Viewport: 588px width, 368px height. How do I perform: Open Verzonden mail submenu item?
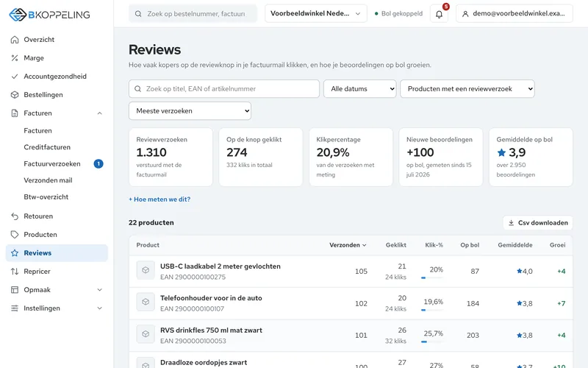coord(48,180)
